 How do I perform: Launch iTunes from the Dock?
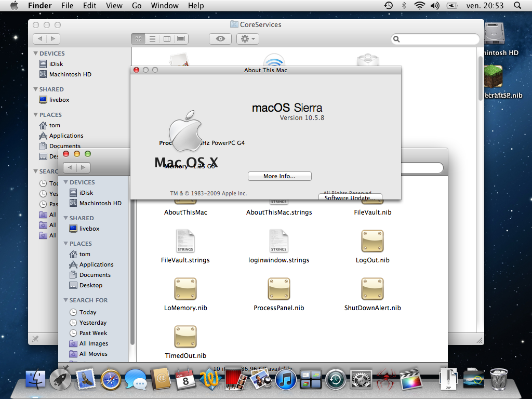pyautogui.click(x=286, y=380)
